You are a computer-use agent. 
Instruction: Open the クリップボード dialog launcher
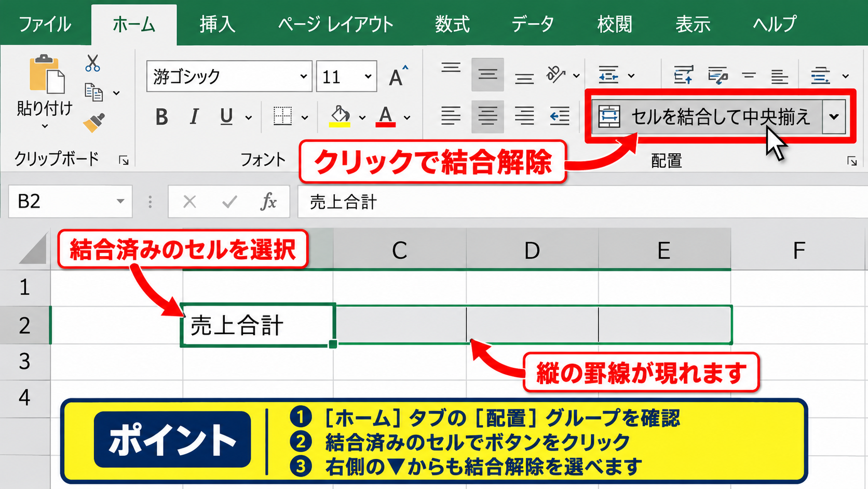124,160
